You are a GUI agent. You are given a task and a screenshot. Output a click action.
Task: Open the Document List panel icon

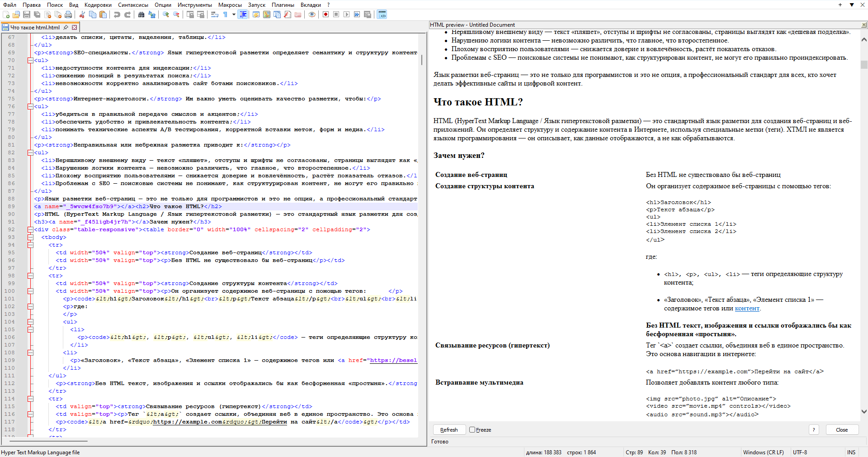coord(277,14)
